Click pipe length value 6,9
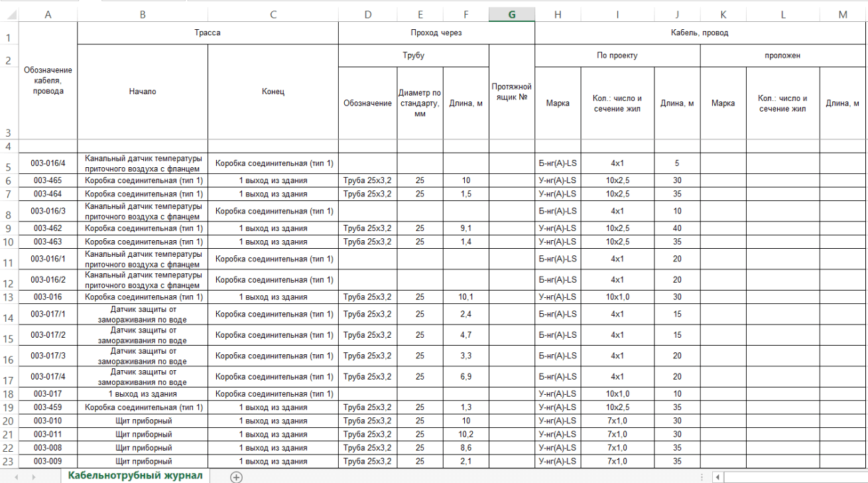 coord(466,376)
